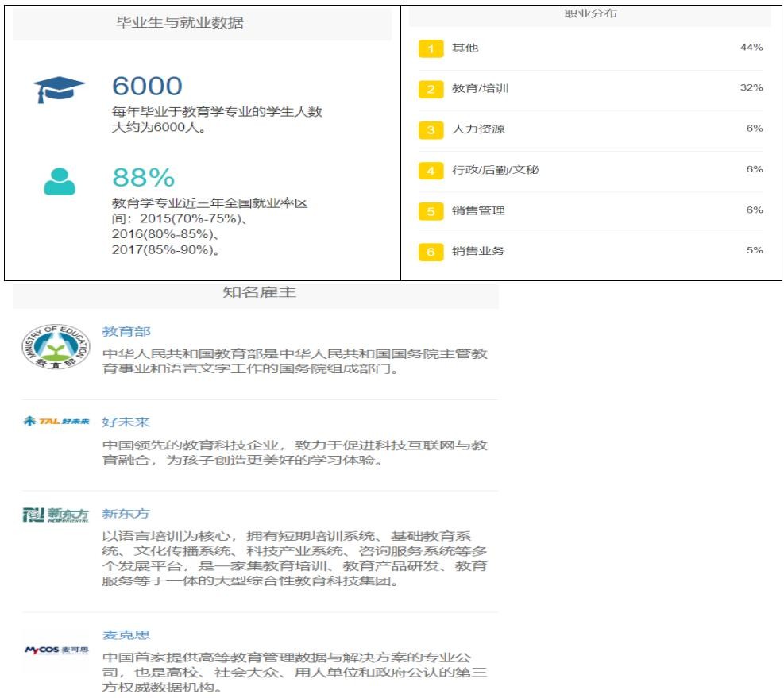The height and width of the screenshot is (698, 784).
Task: Click the yellow rank 6 badge
Action: (431, 252)
